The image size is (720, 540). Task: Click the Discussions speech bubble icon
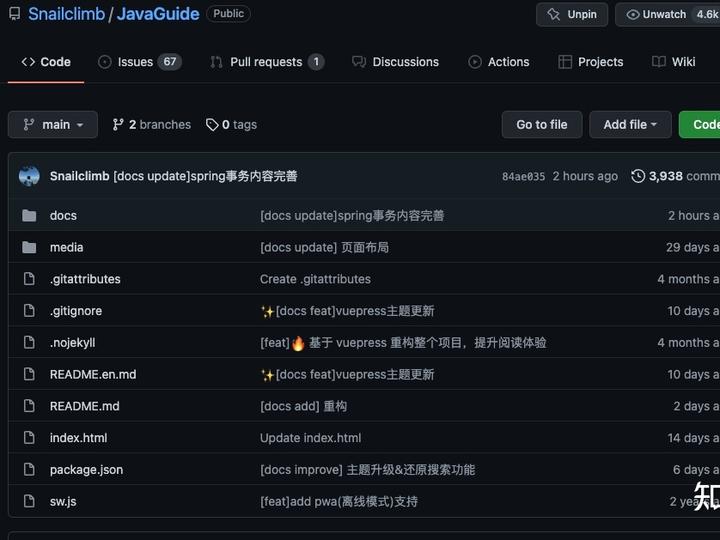359,62
